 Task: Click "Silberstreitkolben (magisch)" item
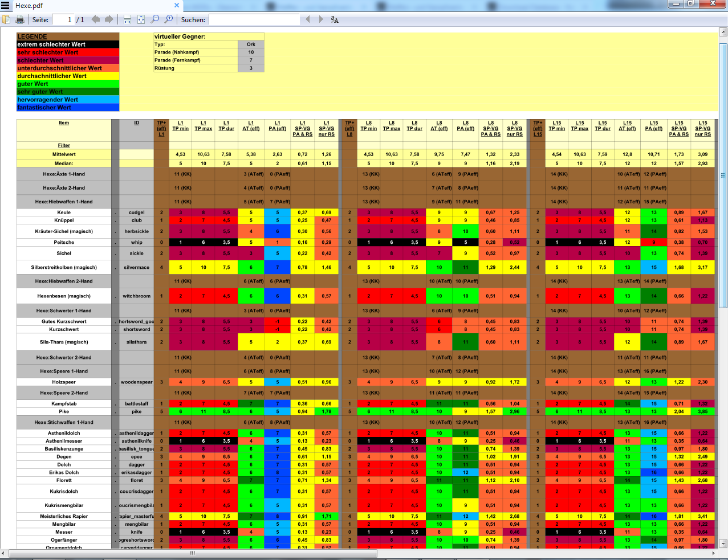click(x=64, y=267)
